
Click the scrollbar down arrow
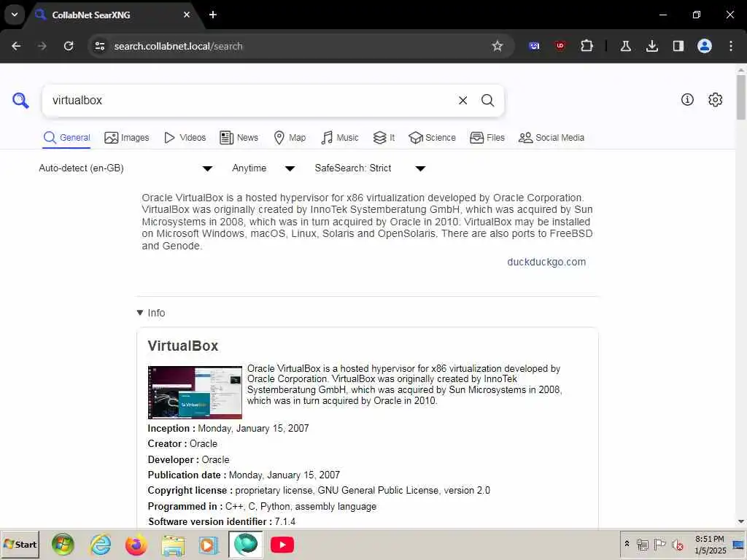(741, 521)
